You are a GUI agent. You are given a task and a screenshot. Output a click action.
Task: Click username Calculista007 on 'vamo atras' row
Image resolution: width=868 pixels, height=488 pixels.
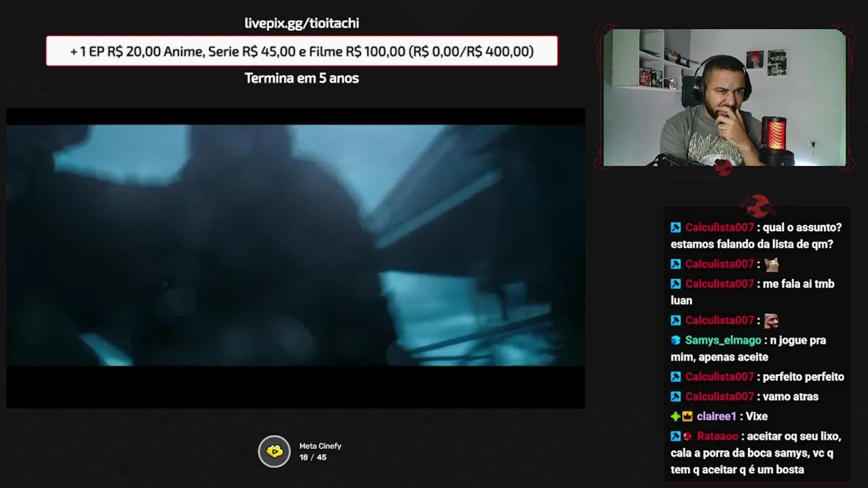point(719,396)
